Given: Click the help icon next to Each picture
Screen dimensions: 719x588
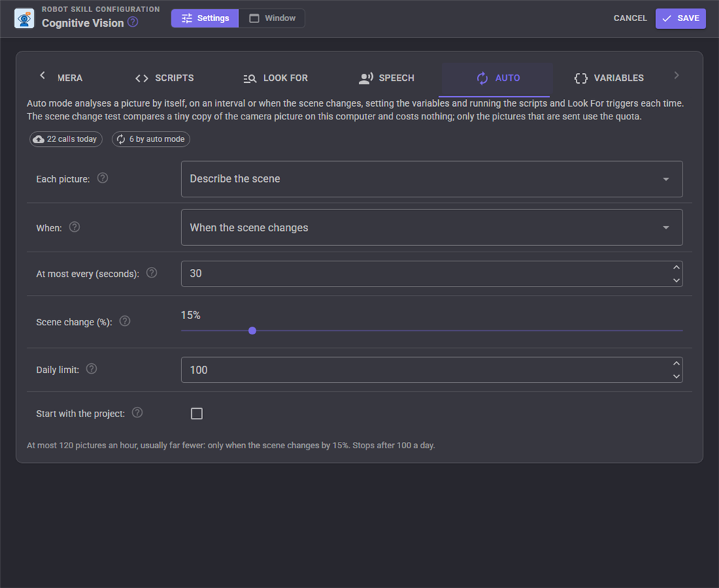Looking at the screenshot, I should pos(103,178).
